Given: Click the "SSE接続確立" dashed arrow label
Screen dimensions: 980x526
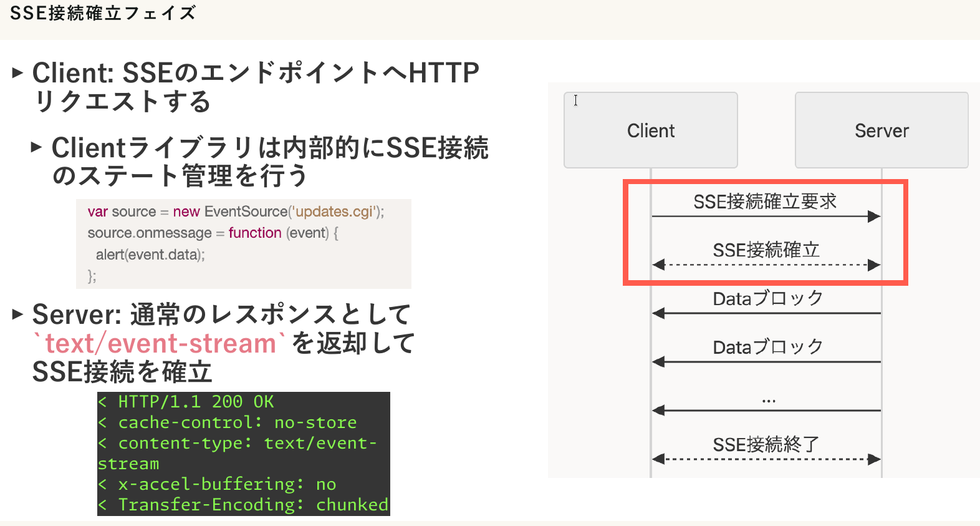Looking at the screenshot, I should (766, 250).
